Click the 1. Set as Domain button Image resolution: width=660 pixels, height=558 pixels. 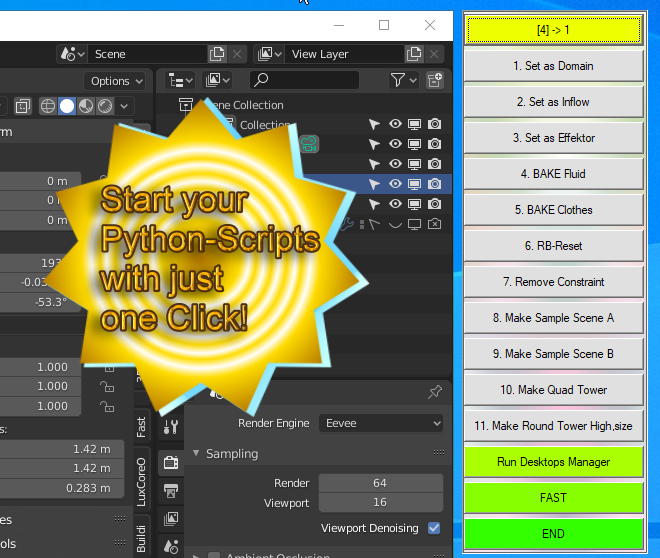[554, 66]
